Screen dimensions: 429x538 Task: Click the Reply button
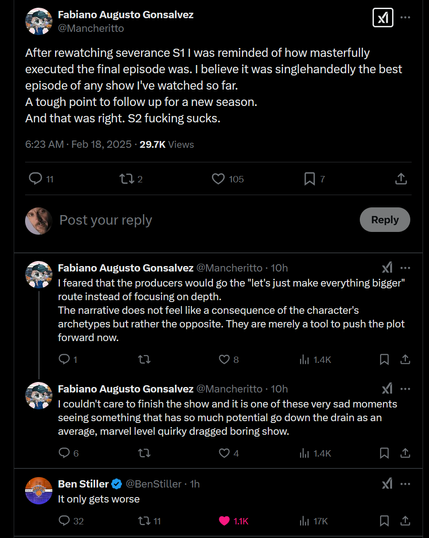385,220
